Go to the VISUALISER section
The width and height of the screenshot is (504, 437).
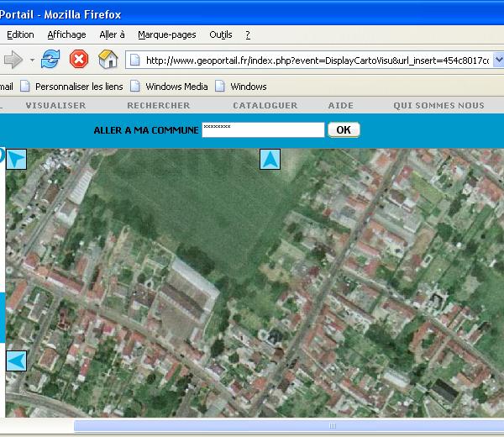(55, 106)
